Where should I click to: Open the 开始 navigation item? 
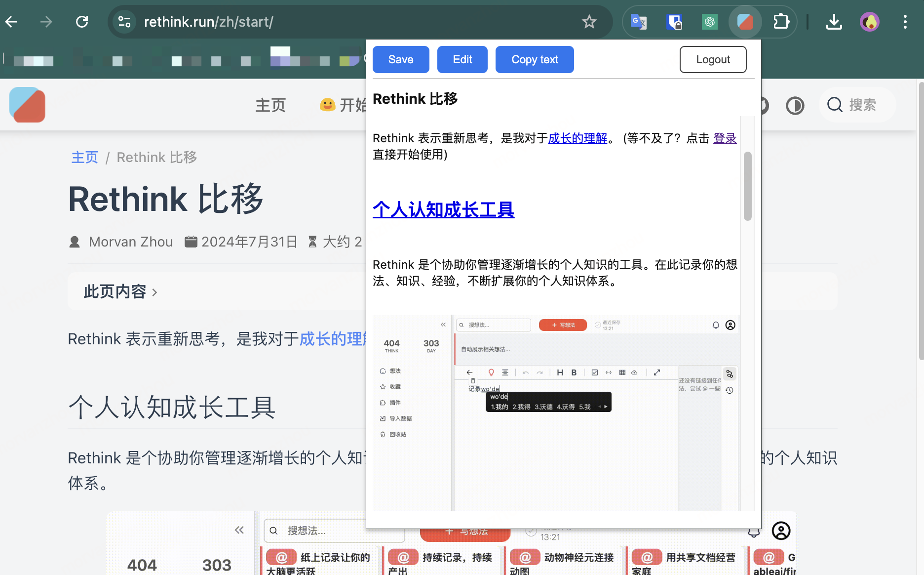(344, 105)
